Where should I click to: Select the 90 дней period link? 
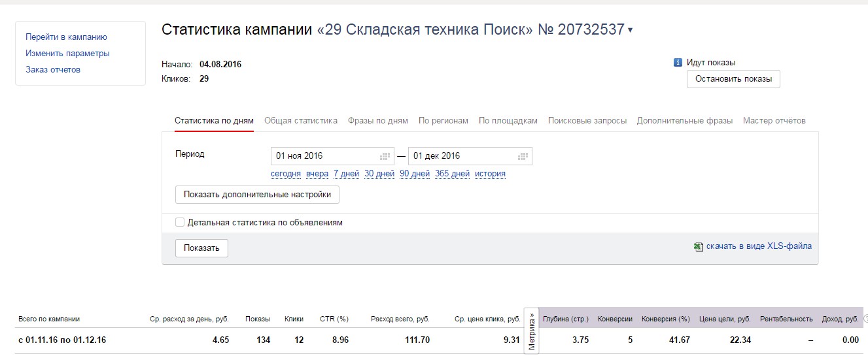tap(415, 174)
